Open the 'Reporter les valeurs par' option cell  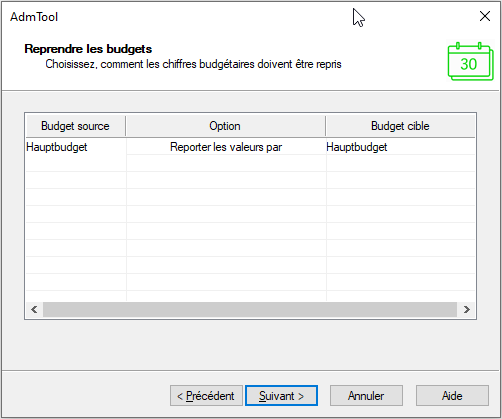(x=226, y=147)
